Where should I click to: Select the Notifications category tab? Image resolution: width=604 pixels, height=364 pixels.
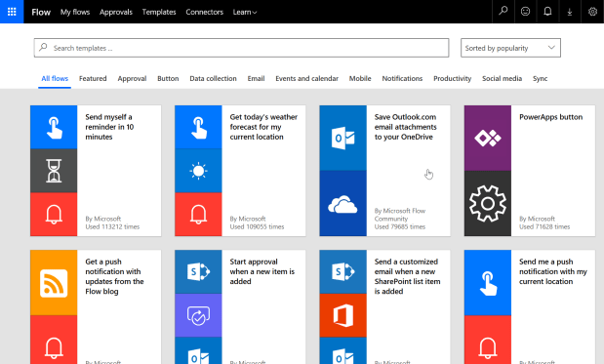(402, 79)
